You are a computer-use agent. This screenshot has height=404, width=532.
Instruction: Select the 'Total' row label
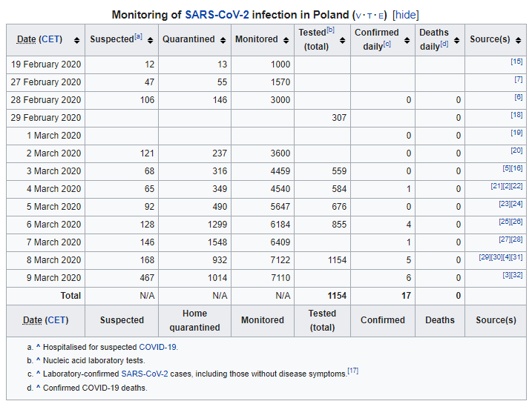point(70,296)
